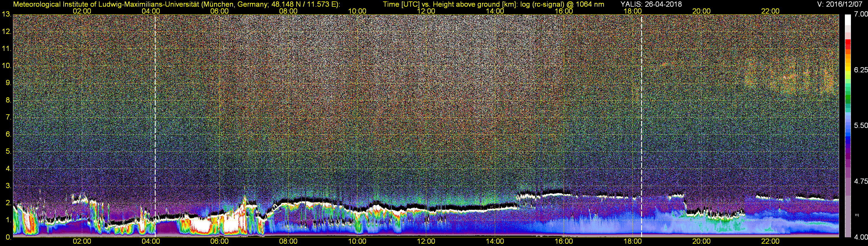Click the 04:00 label on the top time axis
This screenshot has width=868, height=246.
tap(151, 11)
